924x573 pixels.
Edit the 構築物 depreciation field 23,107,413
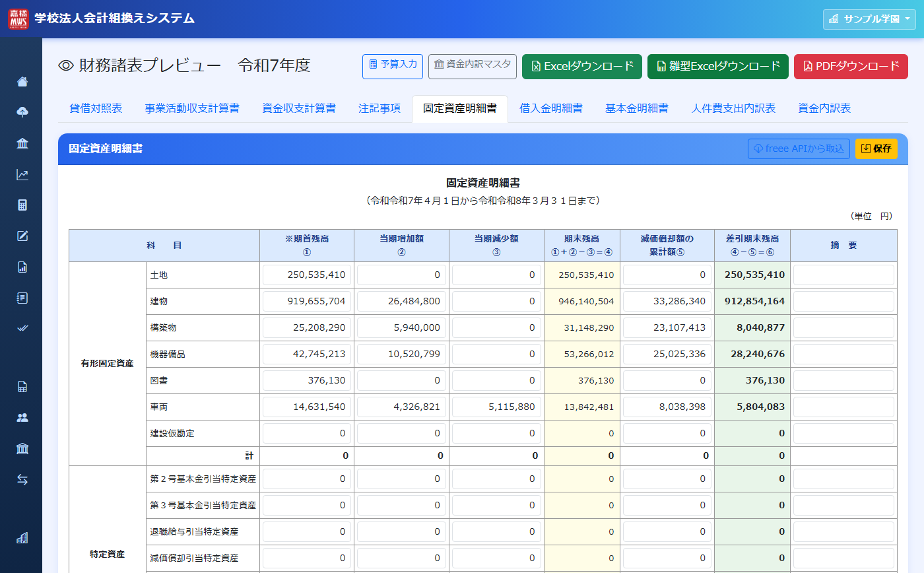tap(667, 327)
